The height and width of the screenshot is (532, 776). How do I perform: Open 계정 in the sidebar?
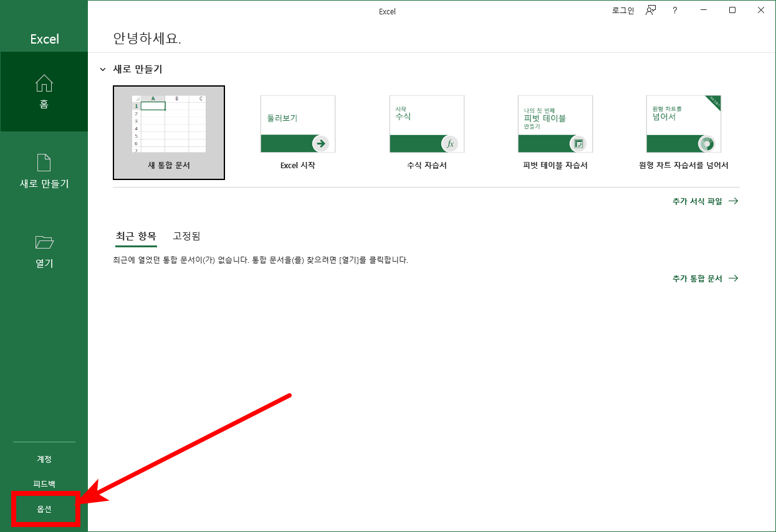[x=44, y=459]
